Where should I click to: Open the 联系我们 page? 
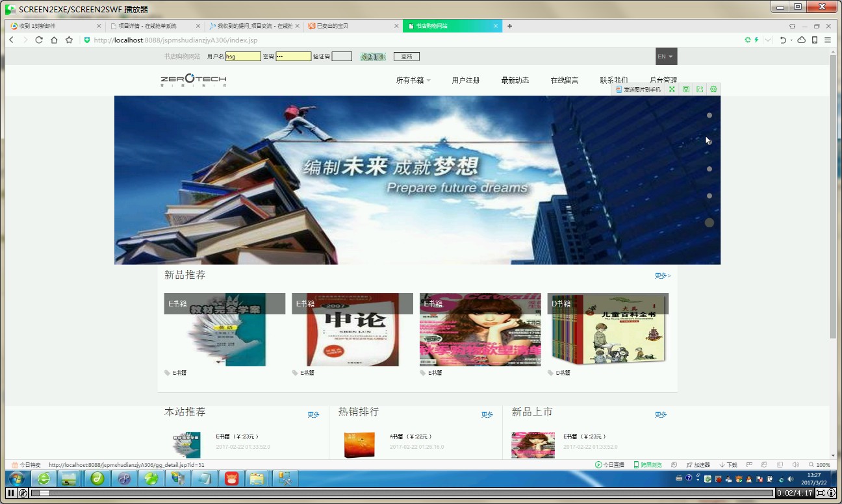click(x=614, y=81)
